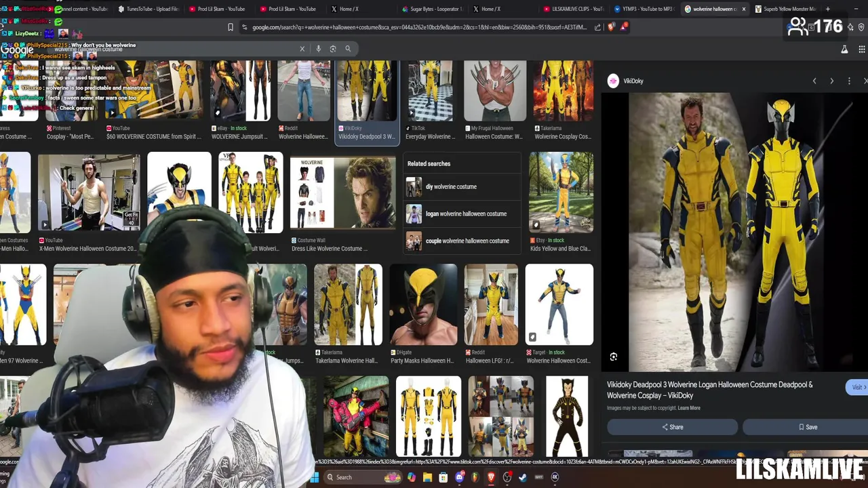Select related search diy wolverine costume
Image resolution: width=868 pixels, height=488 pixels.
click(462, 186)
